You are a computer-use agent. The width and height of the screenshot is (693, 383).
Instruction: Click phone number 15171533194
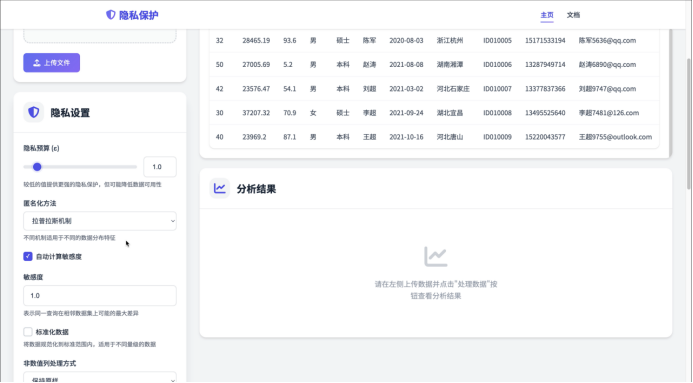545,40
